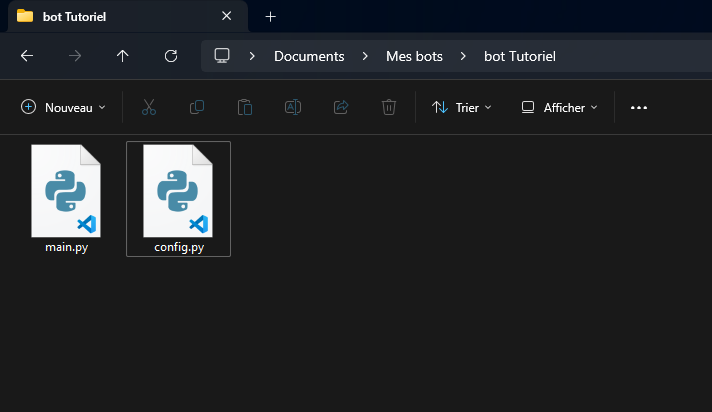Expand the Afficher view options
This screenshot has height=412, width=712.
[x=559, y=107]
